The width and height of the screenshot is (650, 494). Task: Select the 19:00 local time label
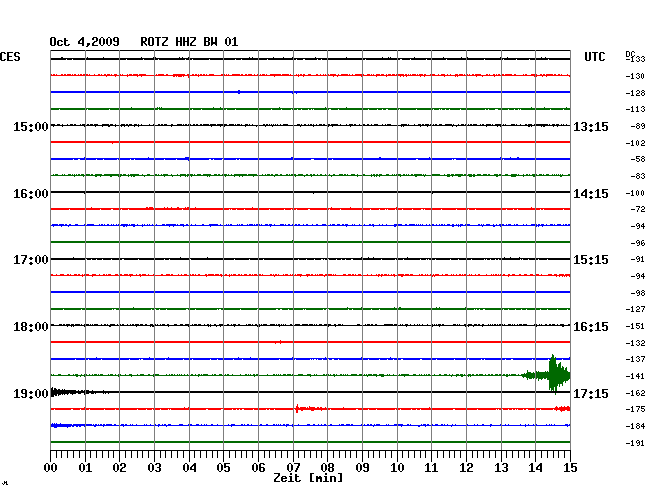click(x=31, y=393)
